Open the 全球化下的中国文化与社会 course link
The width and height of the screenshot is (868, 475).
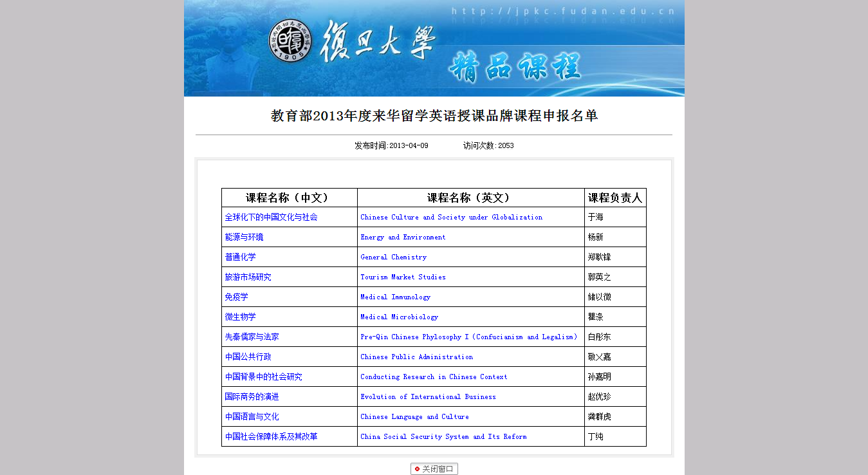tap(271, 218)
